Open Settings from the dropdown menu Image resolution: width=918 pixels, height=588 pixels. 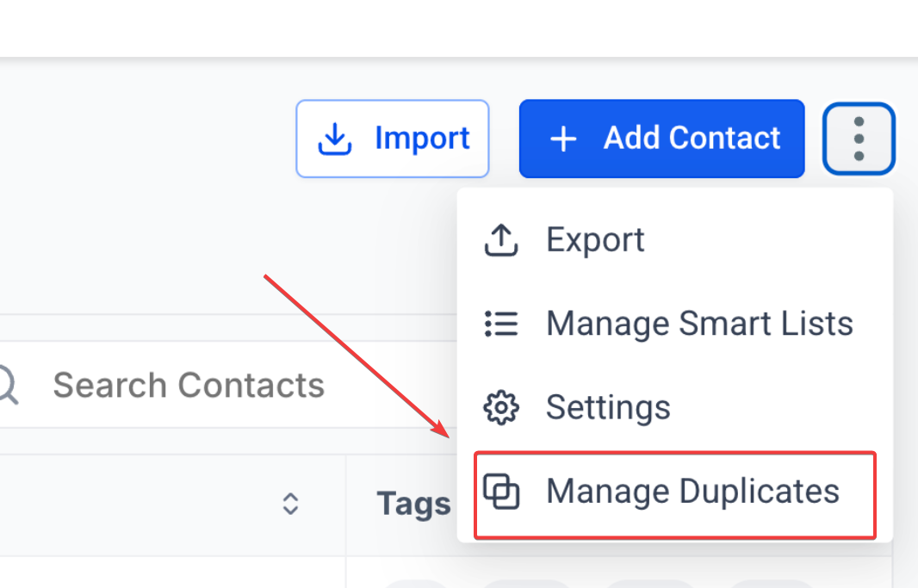[608, 407]
